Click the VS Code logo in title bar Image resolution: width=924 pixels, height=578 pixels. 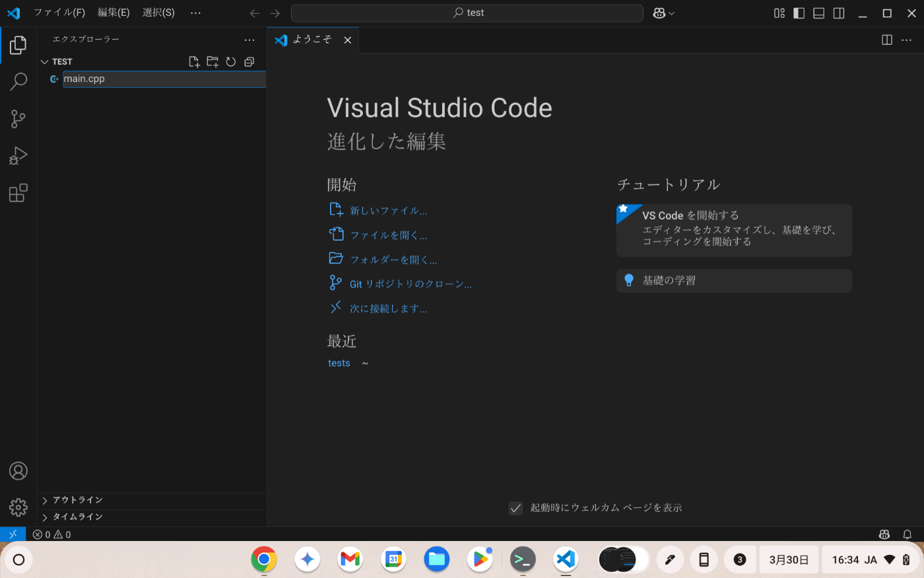[13, 13]
